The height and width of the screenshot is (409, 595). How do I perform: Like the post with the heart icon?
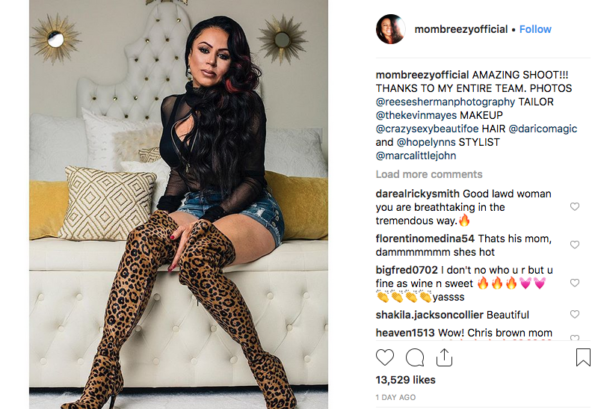pyautogui.click(x=385, y=357)
